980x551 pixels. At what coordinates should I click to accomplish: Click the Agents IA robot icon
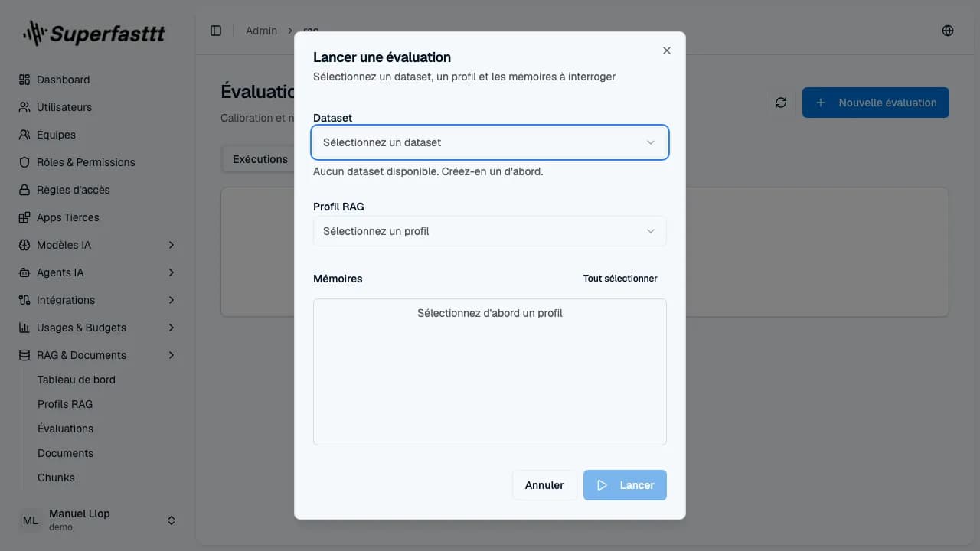click(x=24, y=272)
